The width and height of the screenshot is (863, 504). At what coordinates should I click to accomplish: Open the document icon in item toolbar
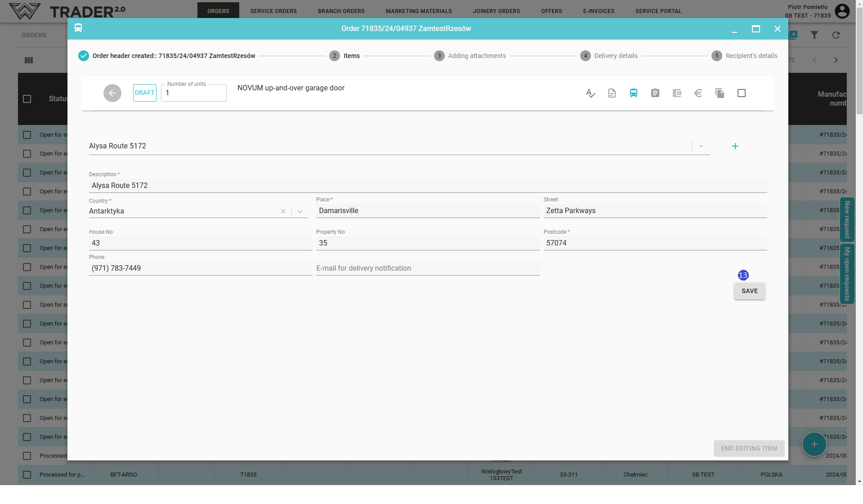coord(612,93)
